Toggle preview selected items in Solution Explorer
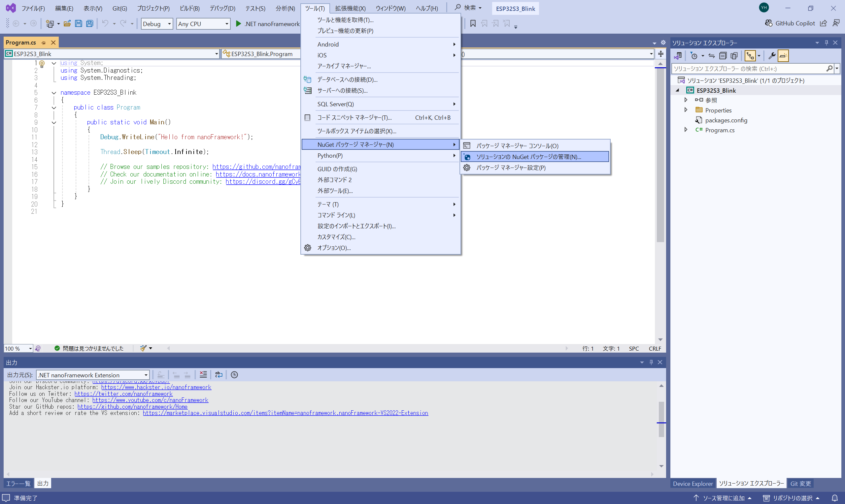Screen dimensions: 845x504 pyautogui.click(x=751, y=56)
